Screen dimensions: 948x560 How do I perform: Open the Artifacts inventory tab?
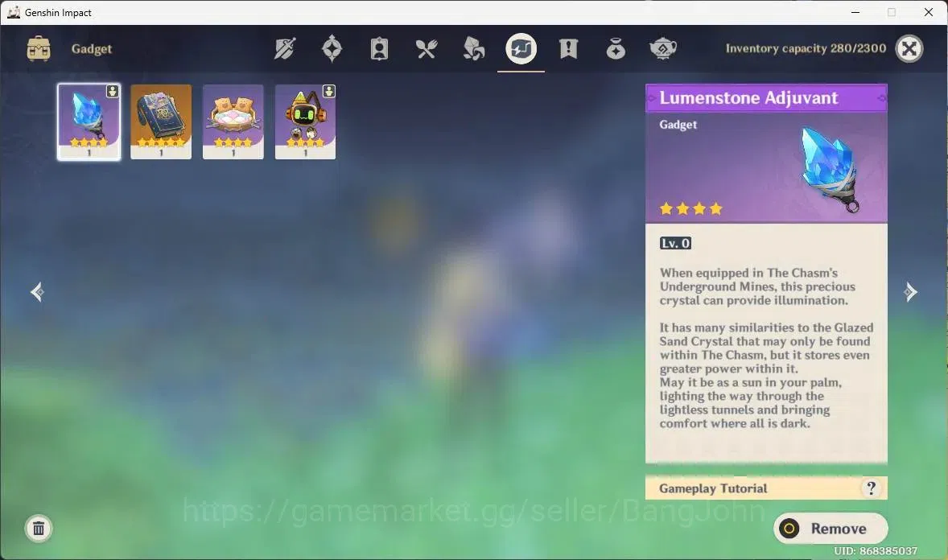point(332,49)
